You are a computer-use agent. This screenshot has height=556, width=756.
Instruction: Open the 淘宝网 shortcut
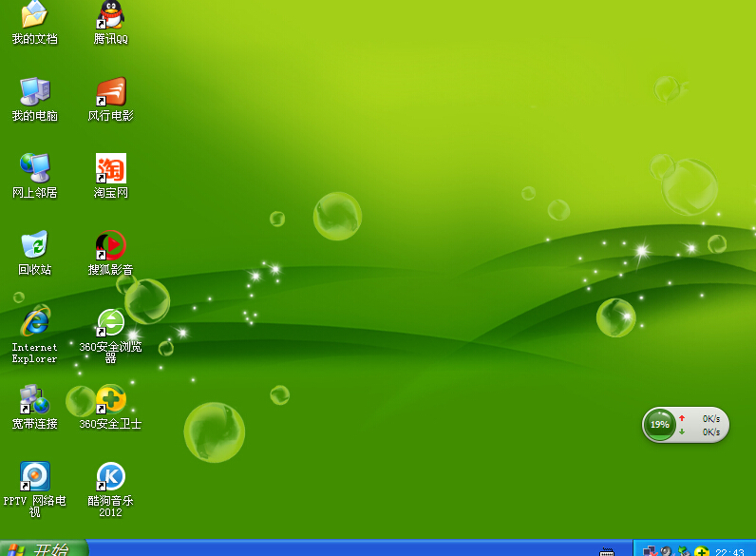(110, 168)
